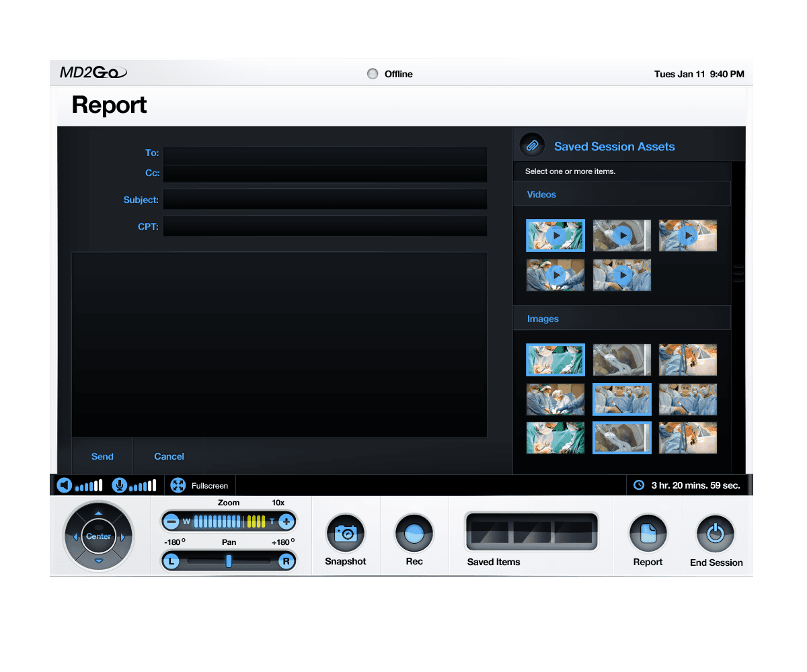Select the third image in middle row
Screen dimensions: 807x672
[688, 399]
